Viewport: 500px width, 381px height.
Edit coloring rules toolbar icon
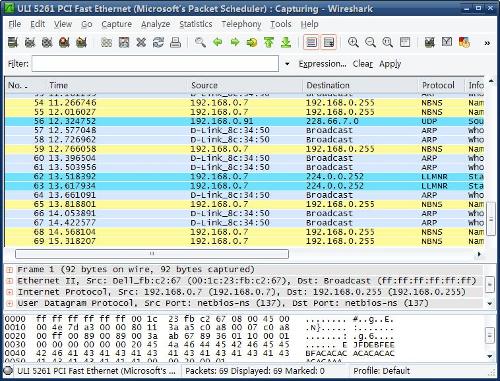[x=464, y=42]
